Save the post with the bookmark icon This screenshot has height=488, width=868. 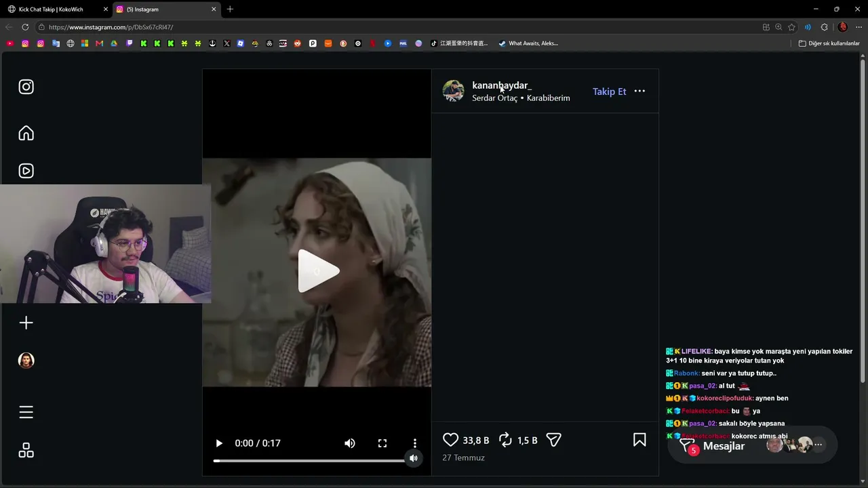639,440
